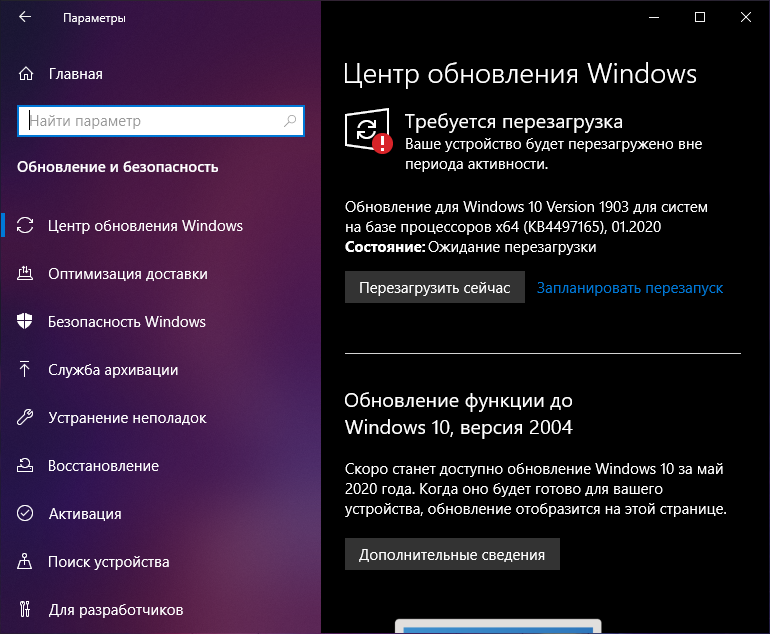Click the magnifier icon in search box
This screenshot has width=770, height=634.
(x=290, y=121)
